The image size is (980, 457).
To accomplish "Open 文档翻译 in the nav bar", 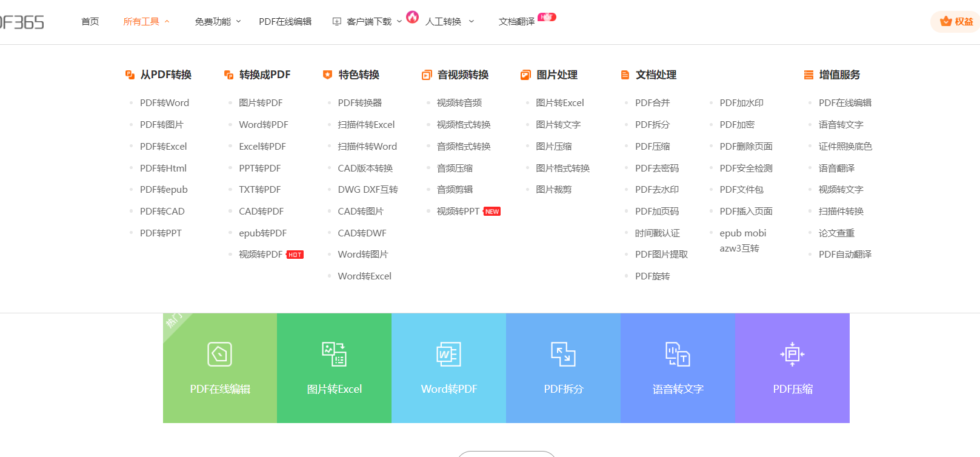I will coord(516,21).
